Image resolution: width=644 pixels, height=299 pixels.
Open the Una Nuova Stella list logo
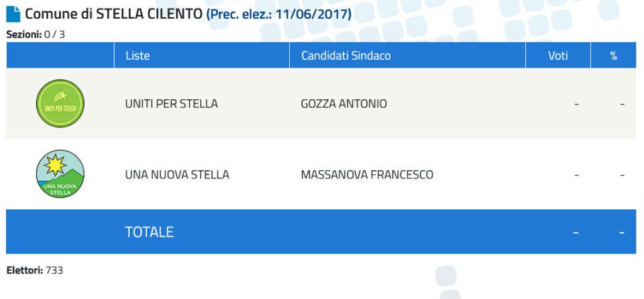coord(60,174)
